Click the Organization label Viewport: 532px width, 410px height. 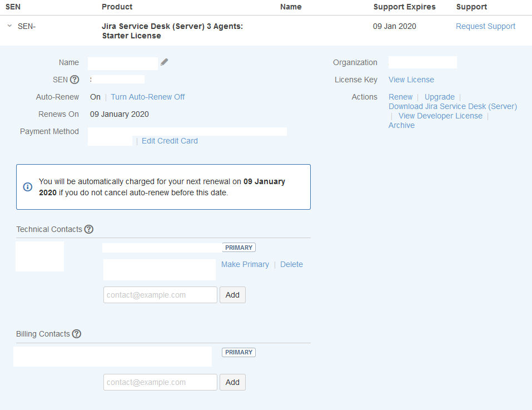click(x=355, y=62)
